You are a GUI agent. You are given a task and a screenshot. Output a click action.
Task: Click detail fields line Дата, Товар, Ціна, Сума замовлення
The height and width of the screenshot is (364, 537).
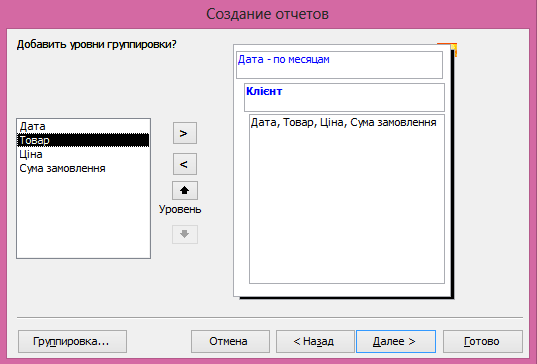pyautogui.click(x=344, y=122)
